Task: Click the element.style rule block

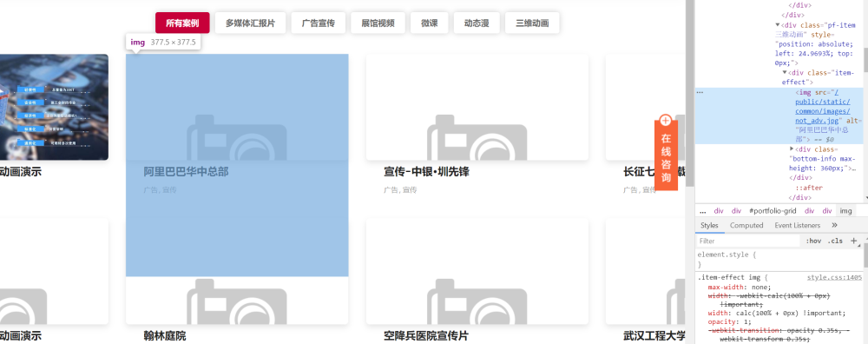Action: [779, 260]
